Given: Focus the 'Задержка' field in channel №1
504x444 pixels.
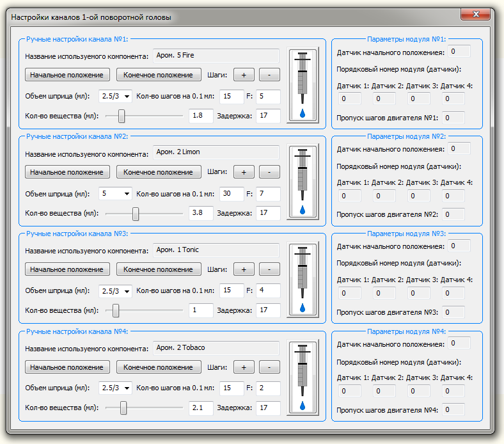Looking at the screenshot, I should click(268, 116).
